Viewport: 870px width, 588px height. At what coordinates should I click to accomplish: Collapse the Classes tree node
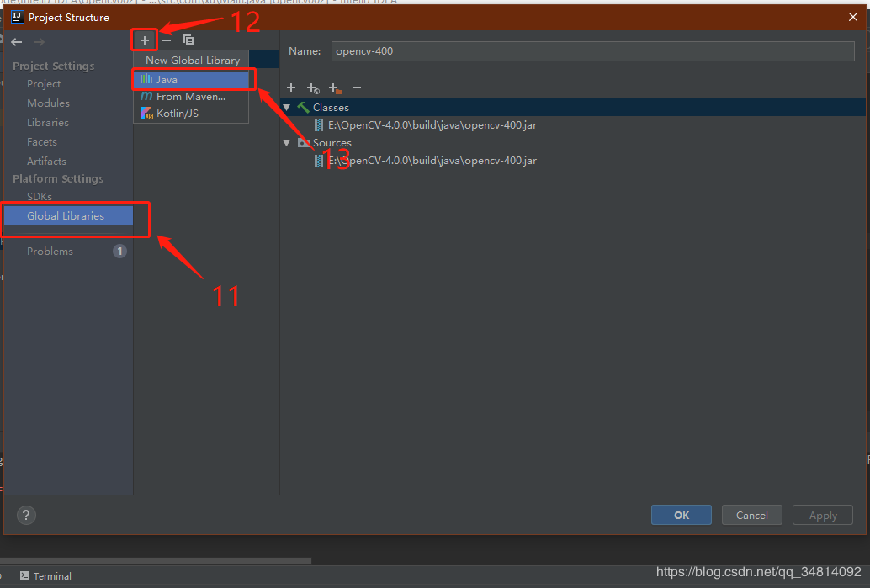pyautogui.click(x=287, y=107)
